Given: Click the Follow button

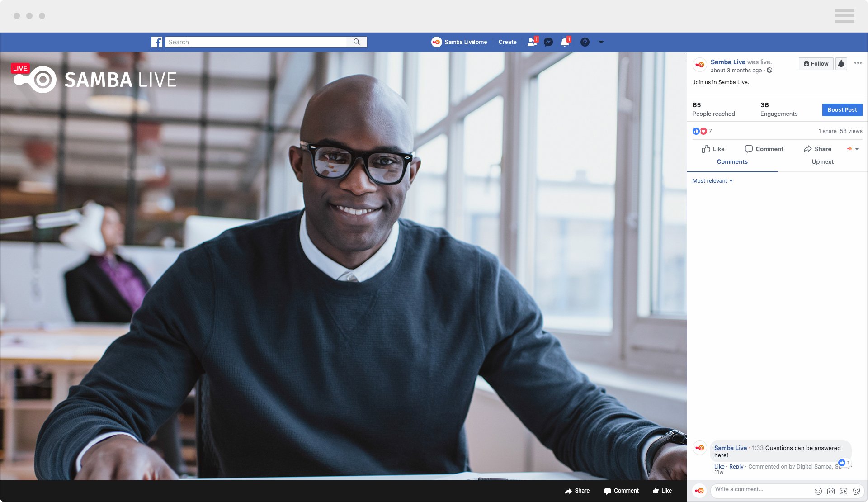Looking at the screenshot, I should tap(816, 63).
